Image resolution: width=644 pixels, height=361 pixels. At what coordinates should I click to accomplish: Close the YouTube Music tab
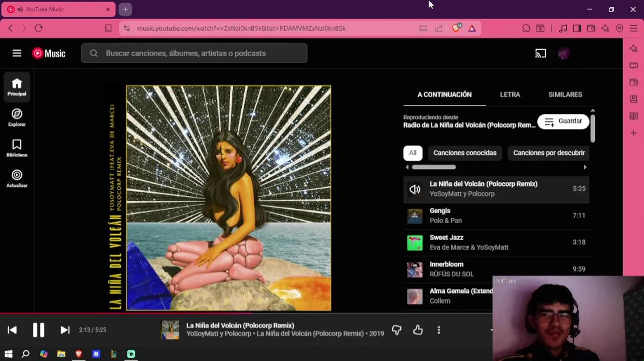click(x=107, y=10)
